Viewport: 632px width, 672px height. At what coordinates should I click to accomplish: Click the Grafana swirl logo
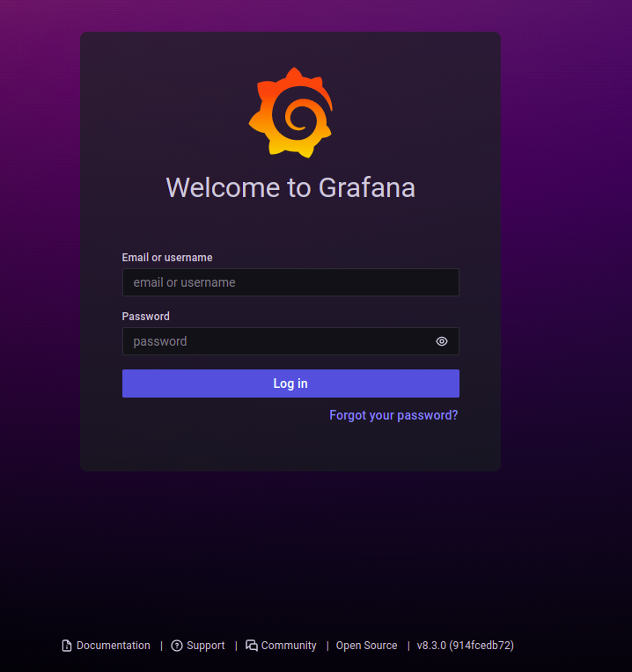tap(290, 113)
